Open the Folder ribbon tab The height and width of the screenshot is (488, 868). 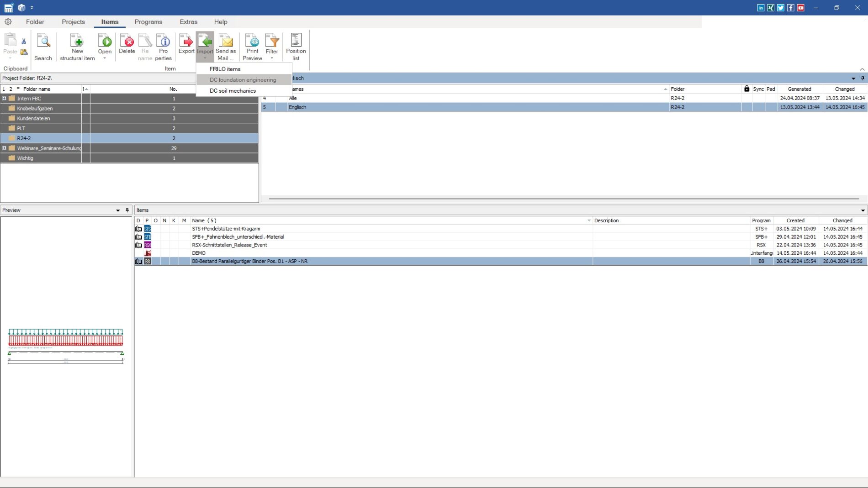pos(35,22)
